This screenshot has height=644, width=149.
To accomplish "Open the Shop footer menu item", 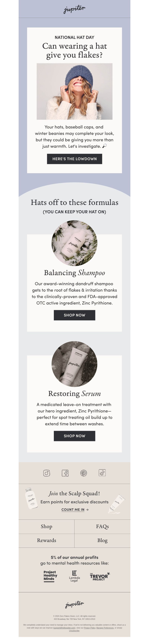I will tap(47, 526).
